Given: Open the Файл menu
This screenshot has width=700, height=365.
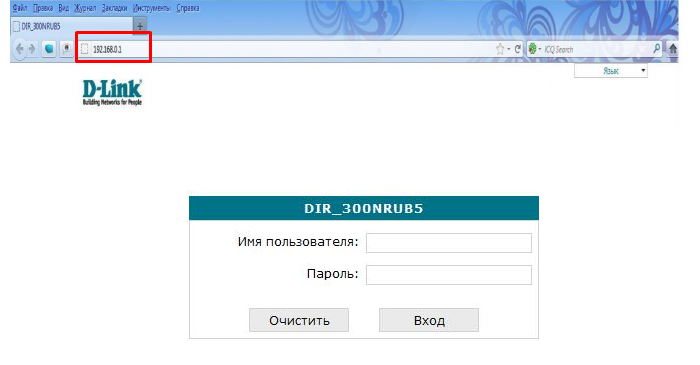Looking at the screenshot, I should click(x=19, y=8).
